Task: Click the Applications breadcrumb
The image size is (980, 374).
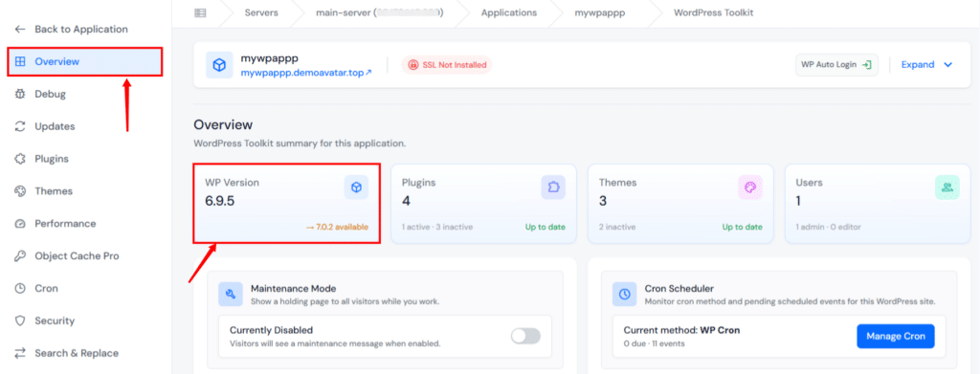Action: point(509,12)
